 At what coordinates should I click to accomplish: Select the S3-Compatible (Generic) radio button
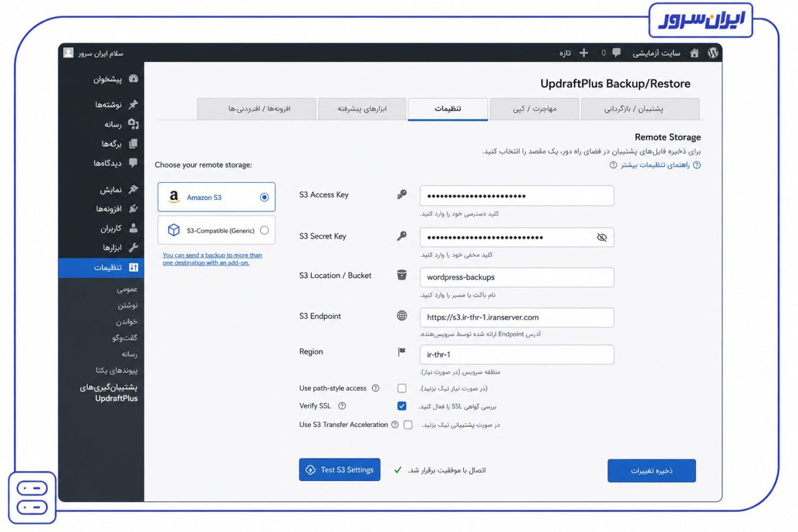(x=265, y=231)
